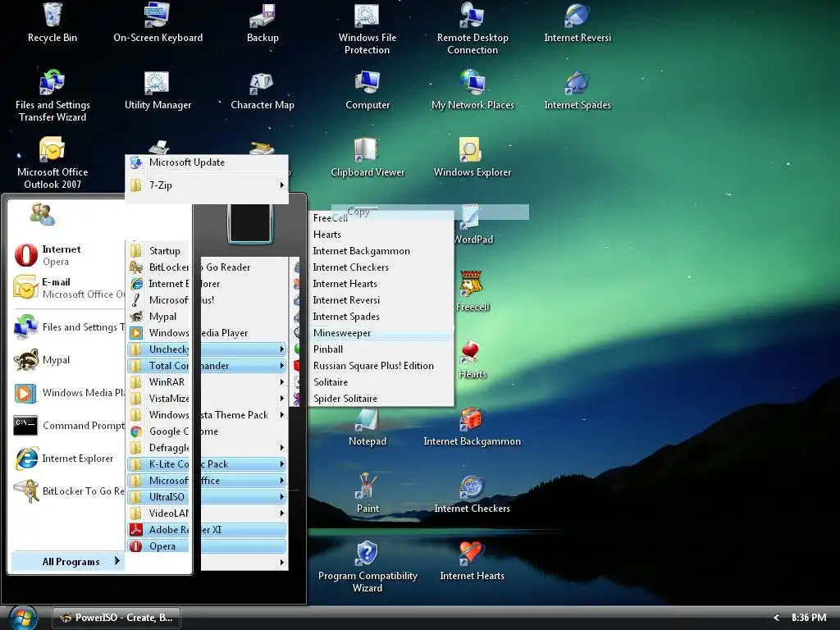
Task: Open the Utility Manager desktop icon
Action: [157, 90]
